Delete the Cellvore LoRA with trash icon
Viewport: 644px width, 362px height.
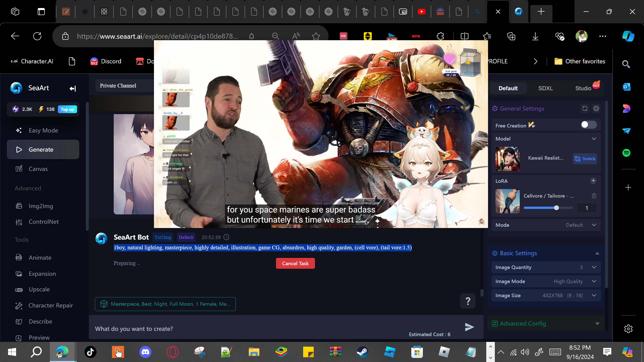pyautogui.click(x=594, y=196)
